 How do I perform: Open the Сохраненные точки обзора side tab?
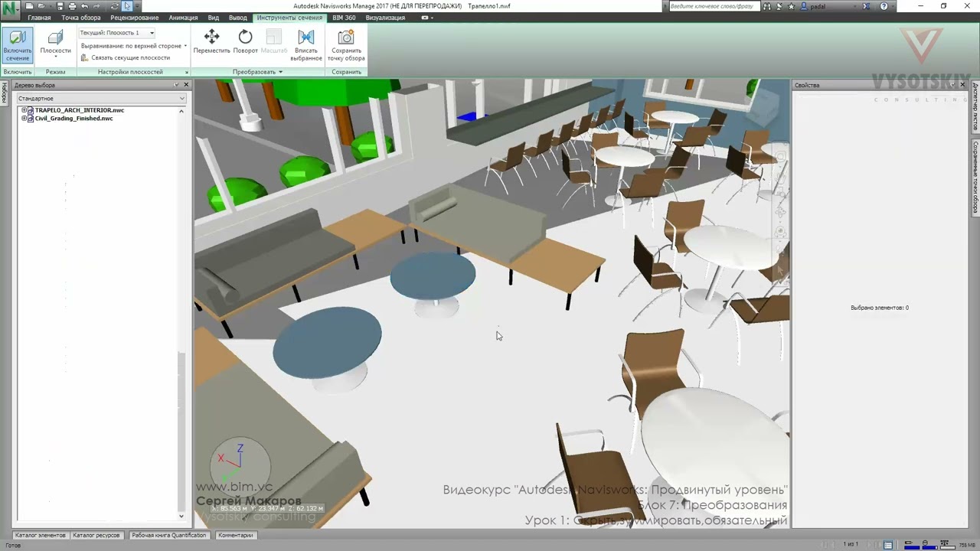click(x=975, y=177)
